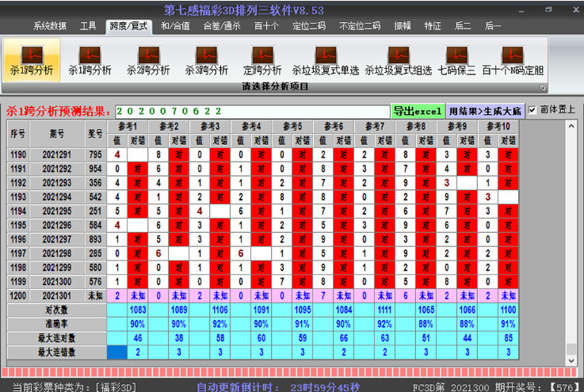Click 序号 cell 1195
The image size is (584, 392).
click(x=18, y=225)
